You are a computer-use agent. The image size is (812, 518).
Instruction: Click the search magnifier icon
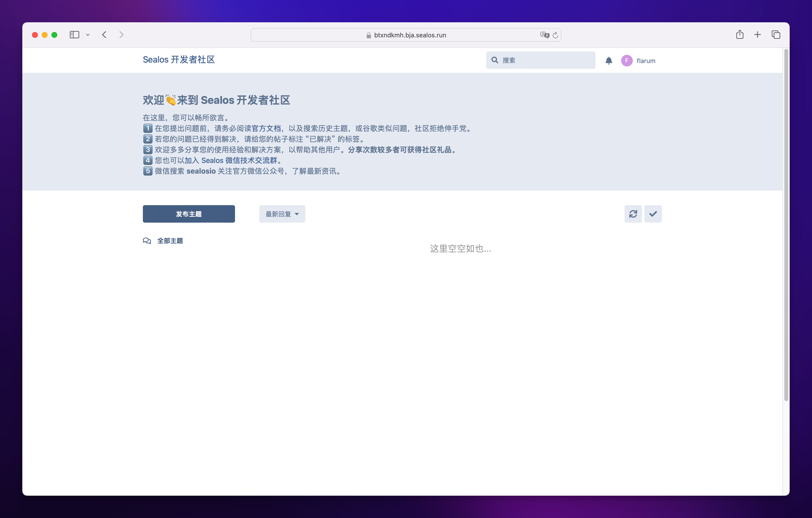[495, 60]
